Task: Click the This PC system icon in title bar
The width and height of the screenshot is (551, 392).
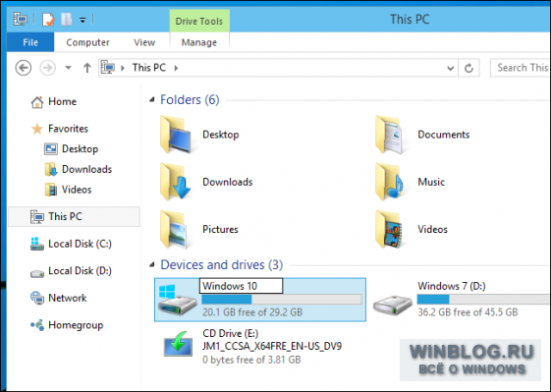Action: tap(20, 20)
